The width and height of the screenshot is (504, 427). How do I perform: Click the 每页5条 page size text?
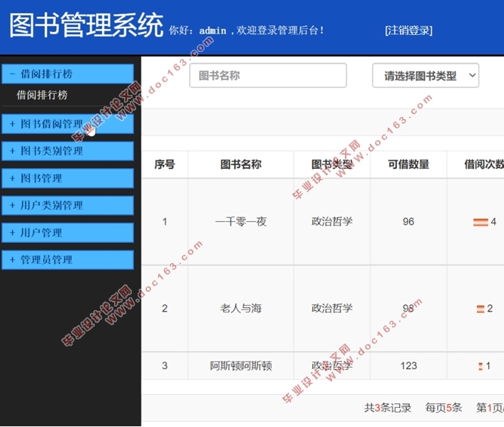(x=443, y=408)
